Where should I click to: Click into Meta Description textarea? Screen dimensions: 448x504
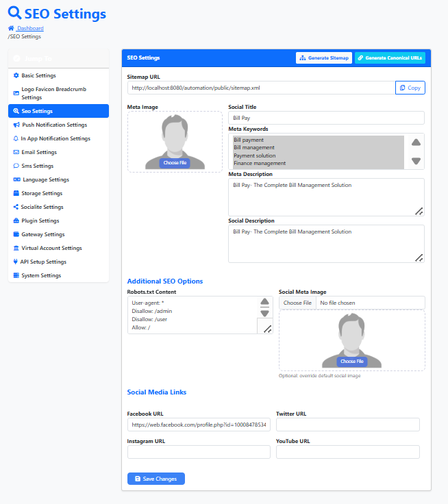tap(326, 197)
